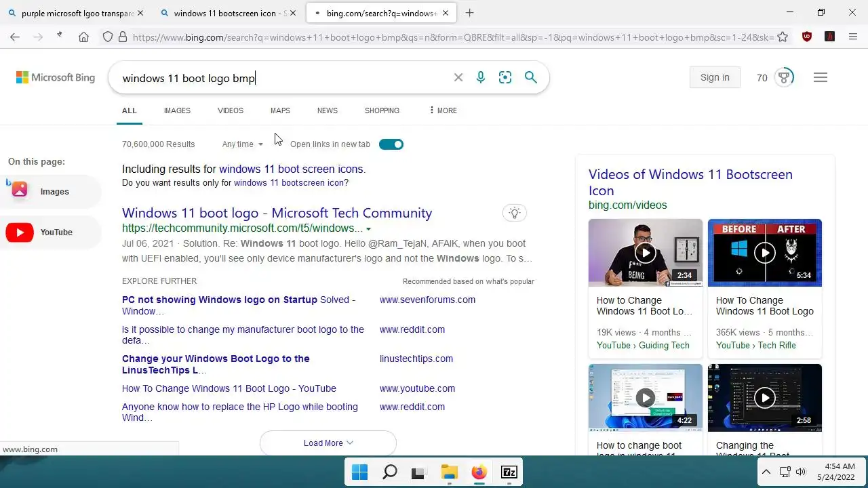Switch to IMAGES tab
This screenshot has width=868, height=488.
point(177,110)
